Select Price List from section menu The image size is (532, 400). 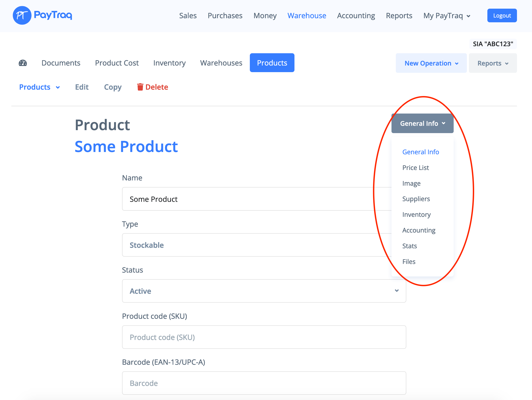coord(415,168)
